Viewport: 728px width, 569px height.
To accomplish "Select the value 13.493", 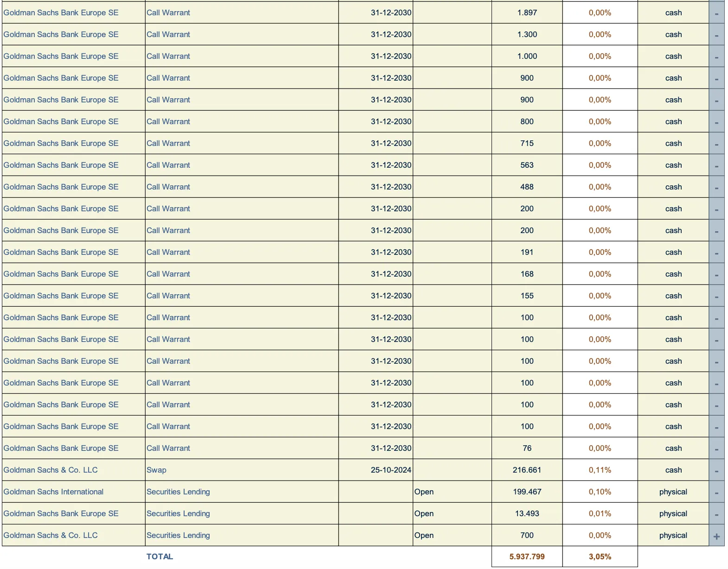I will pyautogui.click(x=527, y=513).
